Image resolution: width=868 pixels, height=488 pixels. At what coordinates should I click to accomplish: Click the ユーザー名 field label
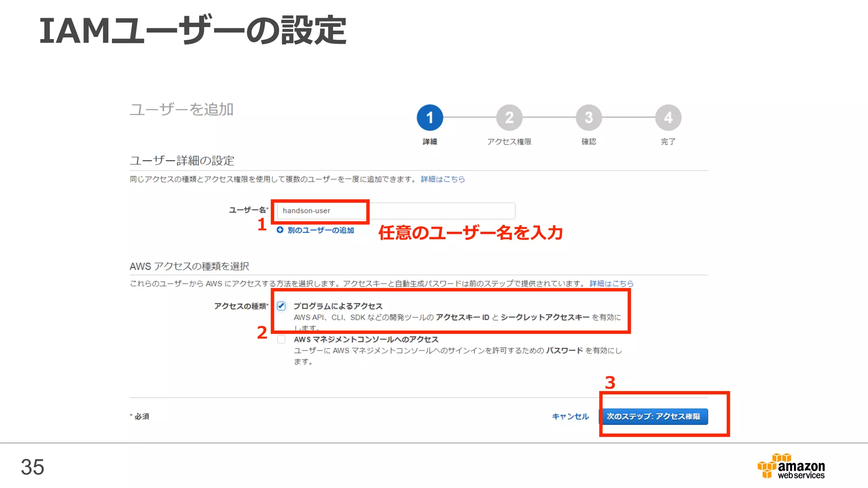coord(248,210)
